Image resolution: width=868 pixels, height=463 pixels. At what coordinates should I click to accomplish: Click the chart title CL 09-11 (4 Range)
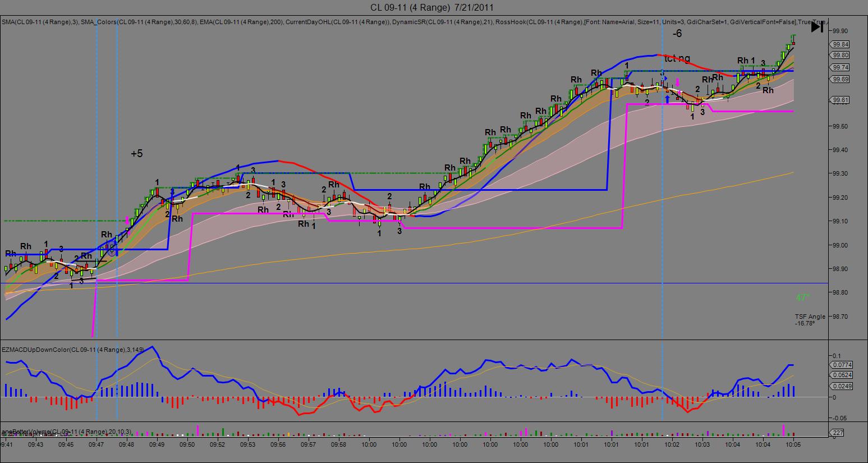(432, 7)
